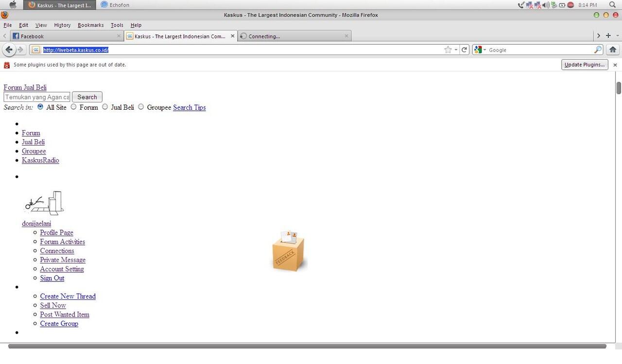The image size is (622, 364).
Task: Select the All Site search radio button
Action: (40, 107)
